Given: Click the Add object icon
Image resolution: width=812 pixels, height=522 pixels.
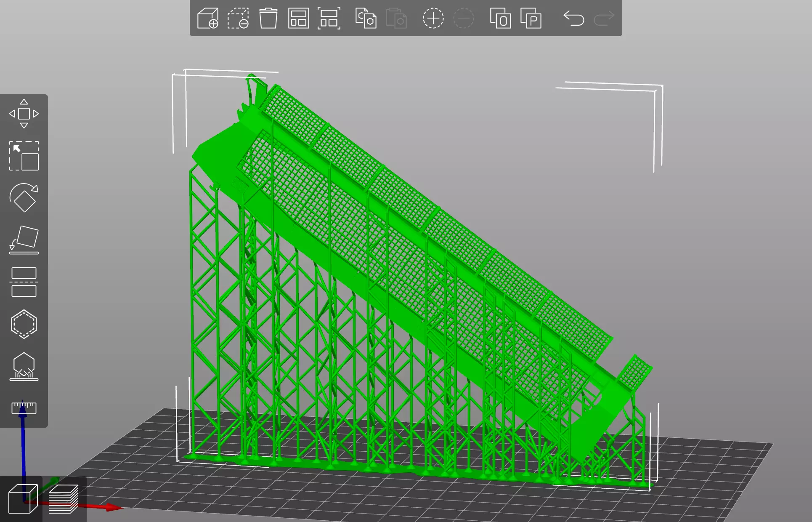Looking at the screenshot, I should coord(208,19).
